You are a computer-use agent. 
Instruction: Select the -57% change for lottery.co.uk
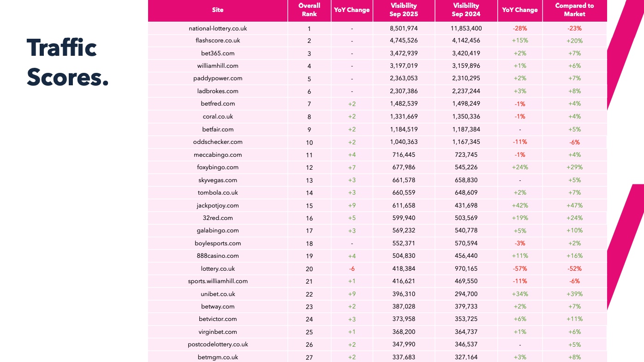pyautogui.click(x=520, y=269)
